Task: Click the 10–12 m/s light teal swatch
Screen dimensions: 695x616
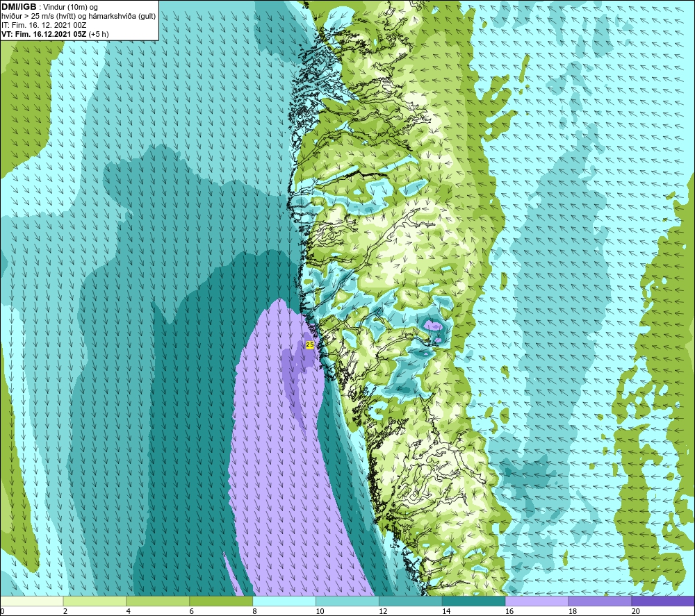Action: click(x=347, y=601)
